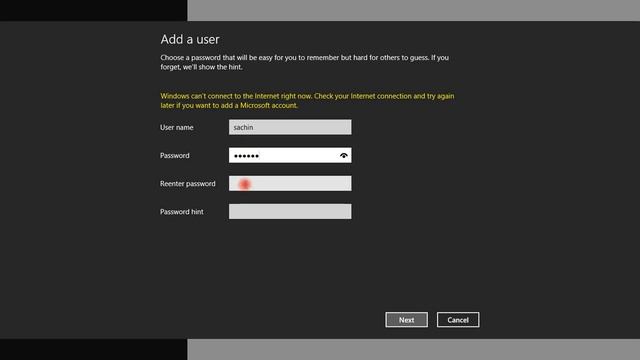Click the 'Password hint' label

tap(182, 212)
